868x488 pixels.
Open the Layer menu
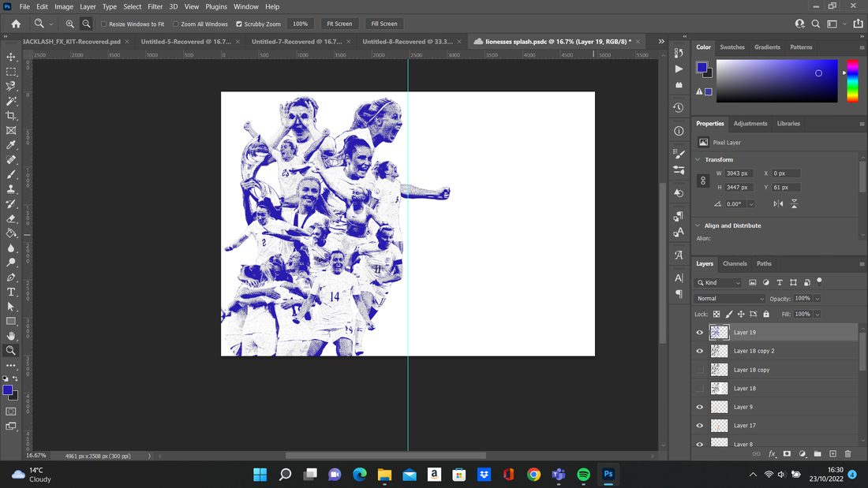coord(88,6)
